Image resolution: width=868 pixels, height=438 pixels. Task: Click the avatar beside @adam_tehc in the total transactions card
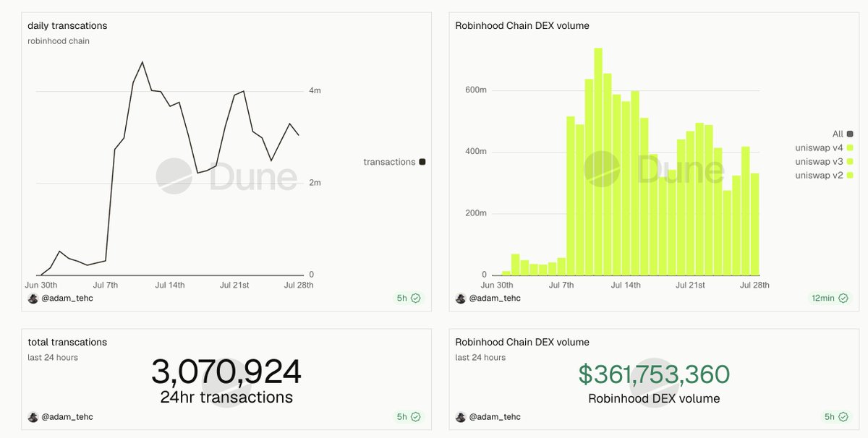33,417
